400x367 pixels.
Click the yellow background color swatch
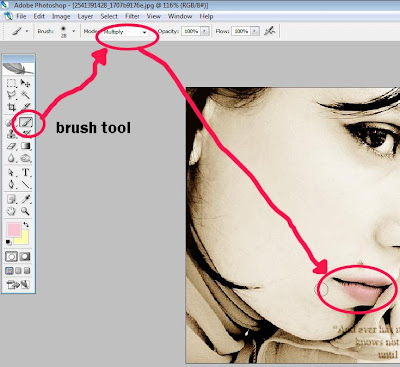[x=24, y=239]
